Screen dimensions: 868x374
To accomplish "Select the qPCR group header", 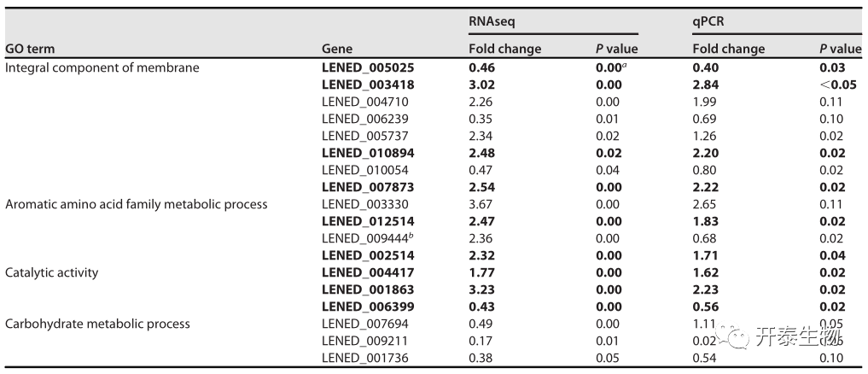I will coord(708,20).
